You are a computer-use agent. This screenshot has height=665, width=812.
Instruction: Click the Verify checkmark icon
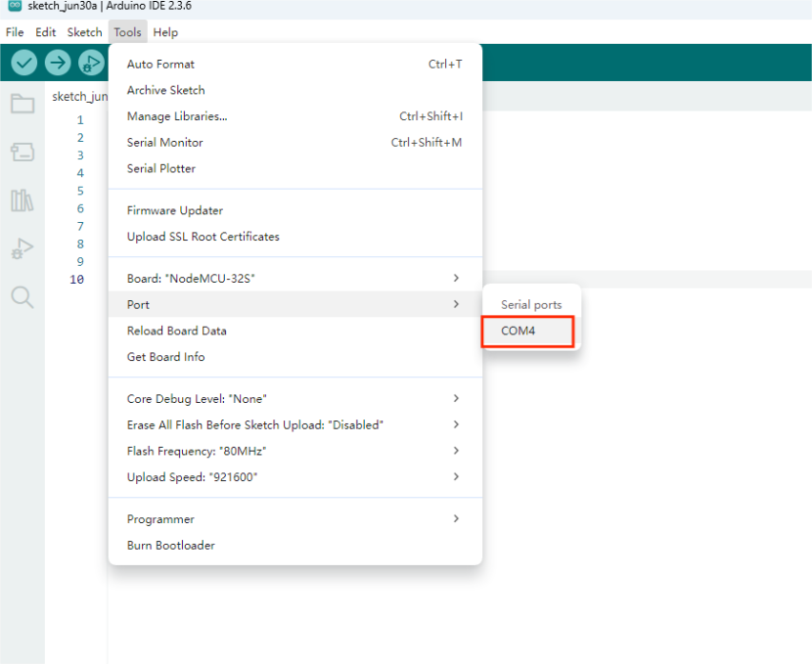tap(24, 63)
